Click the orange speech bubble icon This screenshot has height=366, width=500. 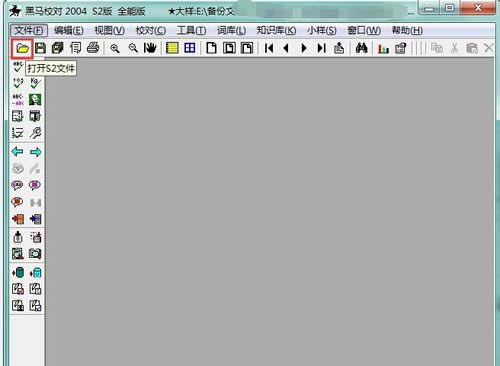pos(17,202)
